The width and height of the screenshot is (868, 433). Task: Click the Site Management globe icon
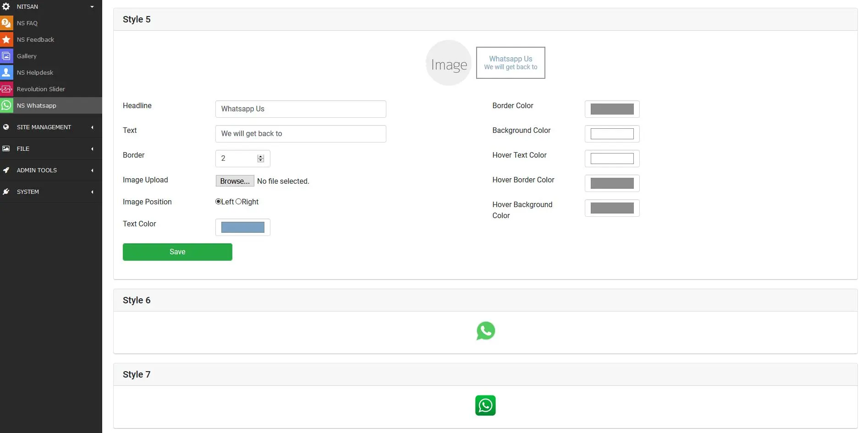[6, 127]
